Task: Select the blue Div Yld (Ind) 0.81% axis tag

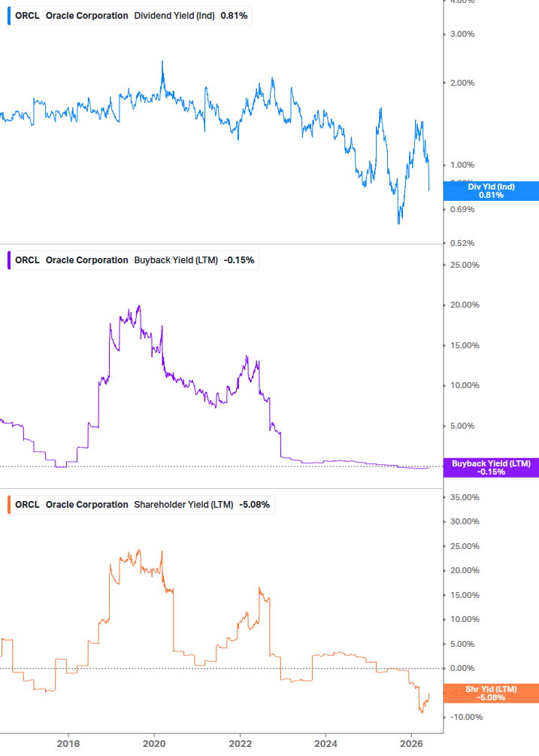Action: (491, 191)
